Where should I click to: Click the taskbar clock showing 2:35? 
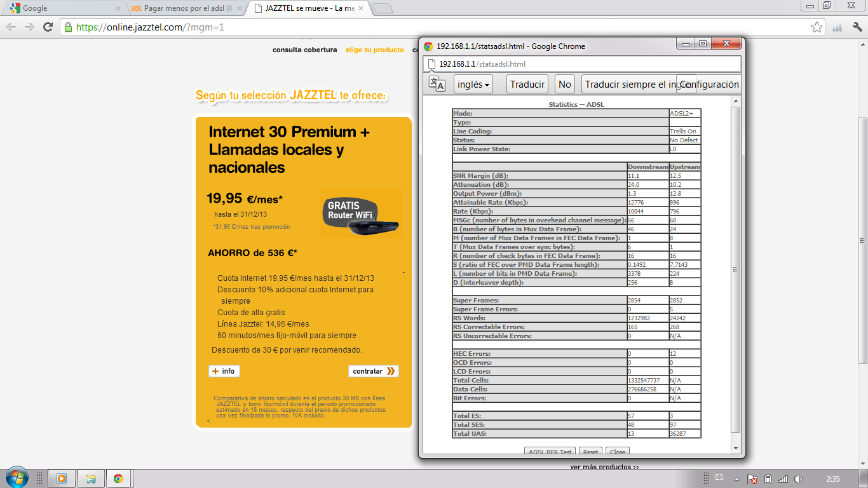tap(834, 478)
